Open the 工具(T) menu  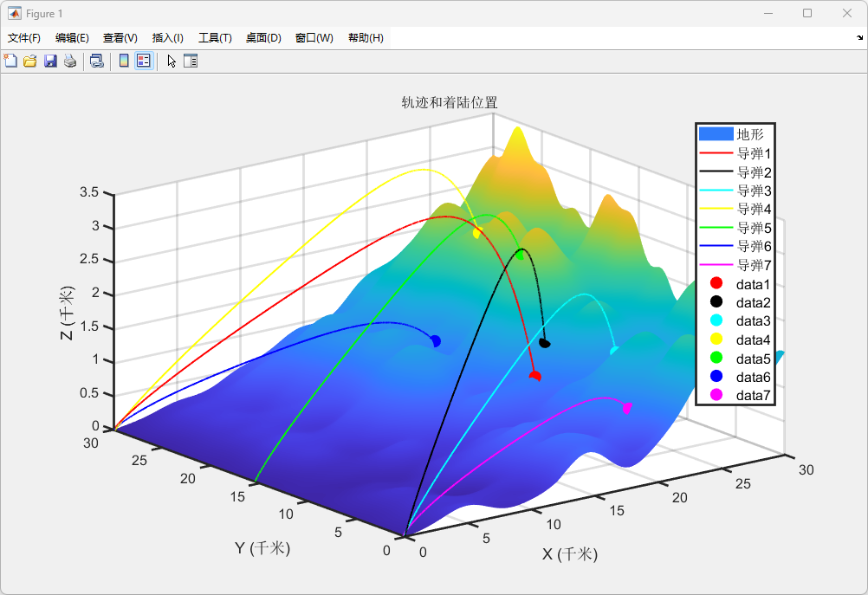[215, 38]
